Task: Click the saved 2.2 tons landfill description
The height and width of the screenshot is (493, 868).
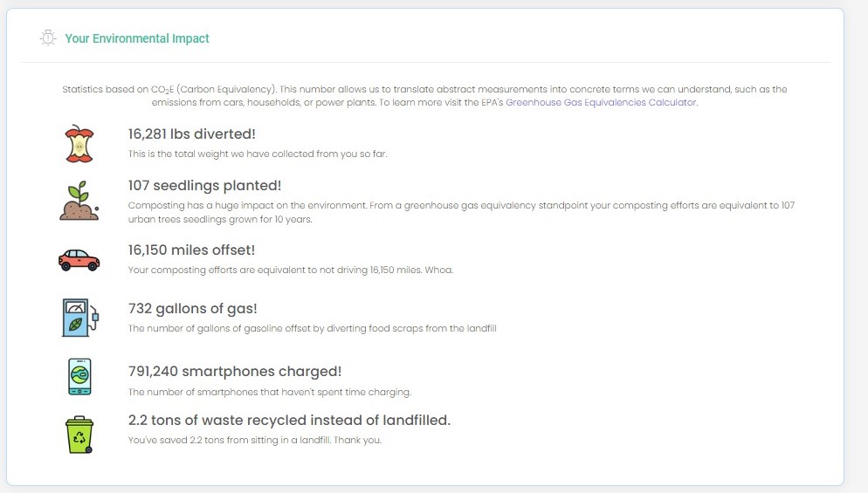Action: pos(254,440)
